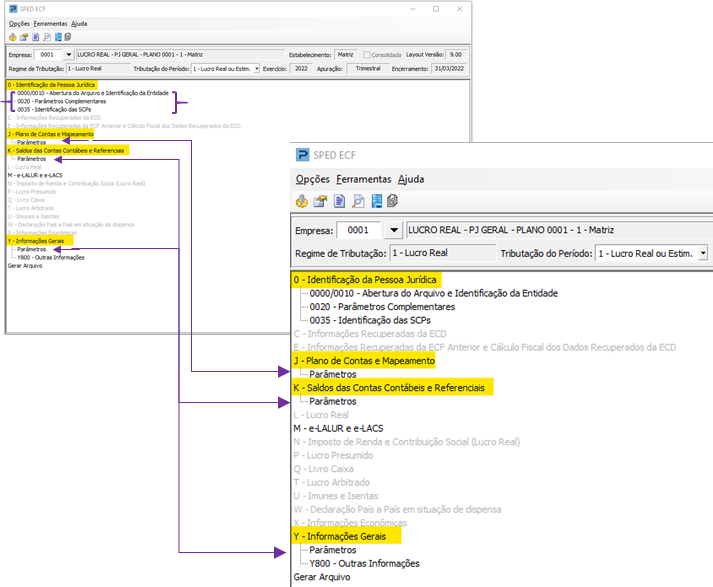Click the folder-with-arrow icon in small window toolbar
This screenshot has width=713, height=587.
click(x=24, y=37)
